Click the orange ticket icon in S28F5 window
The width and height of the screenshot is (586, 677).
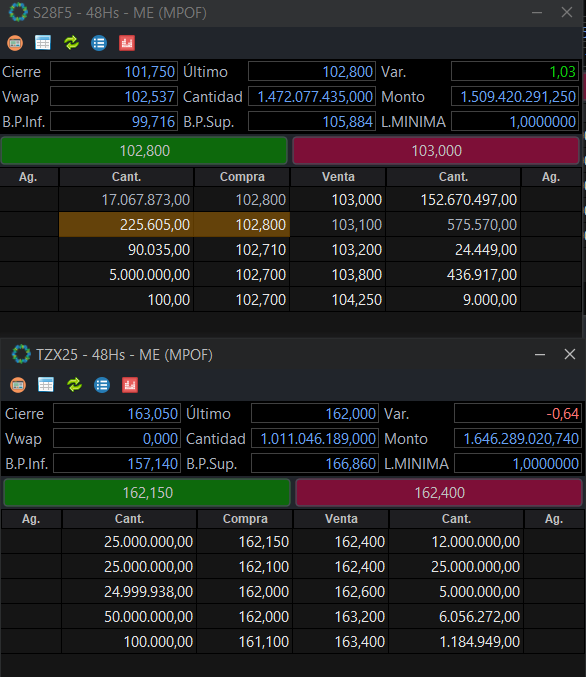(x=15, y=43)
